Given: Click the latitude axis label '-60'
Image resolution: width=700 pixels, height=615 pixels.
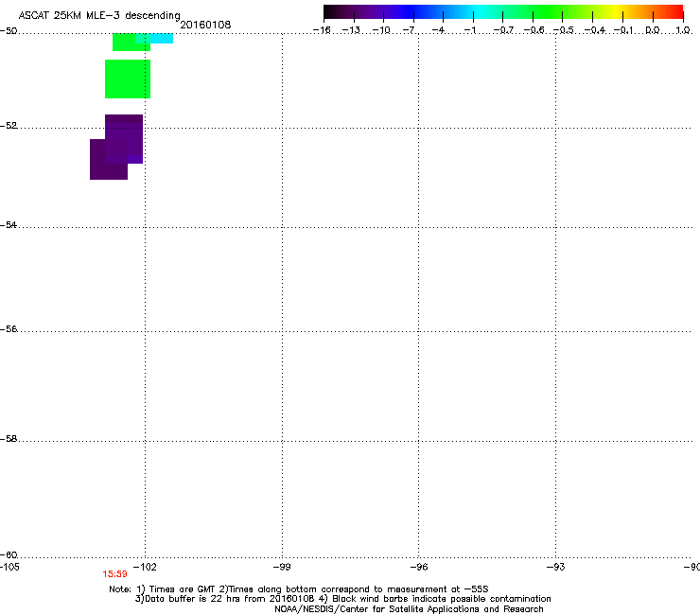Looking at the screenshot, I should (9, 554).
